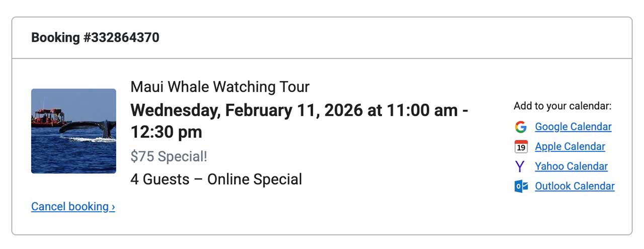
Task: Click the $75 Special! price text
Action: 169,156
